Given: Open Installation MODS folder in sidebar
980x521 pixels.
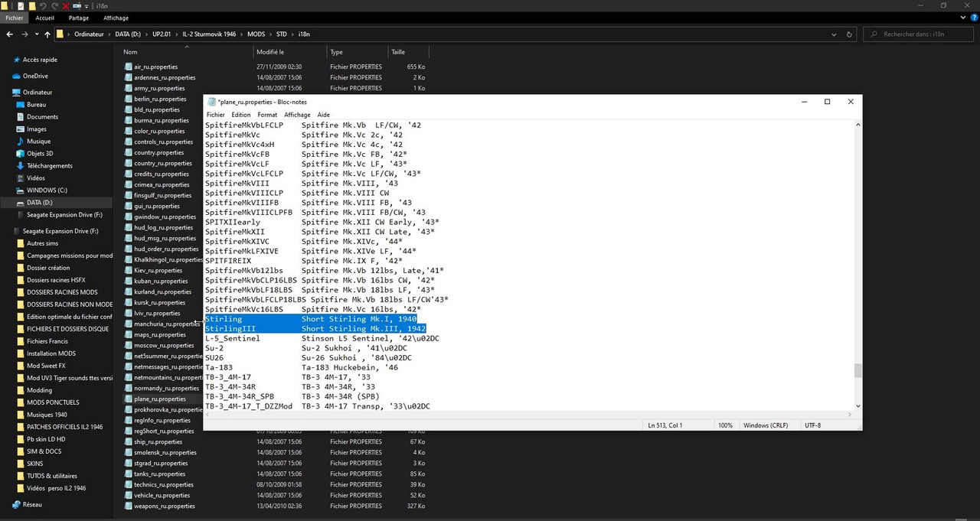Looking at the screenshot, I should click(51, 353).
